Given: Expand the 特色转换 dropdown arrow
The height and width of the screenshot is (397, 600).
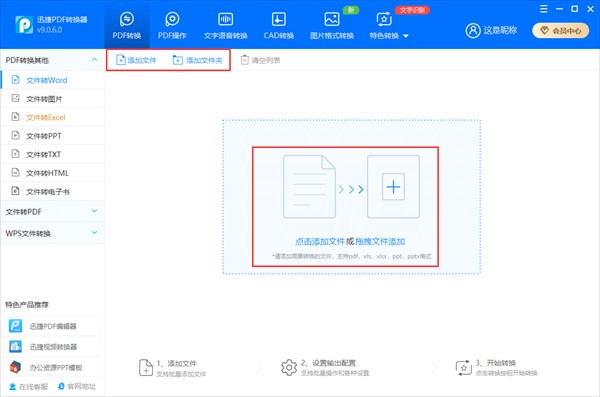Looking at the screenshot, I should [x=406, y=36].
